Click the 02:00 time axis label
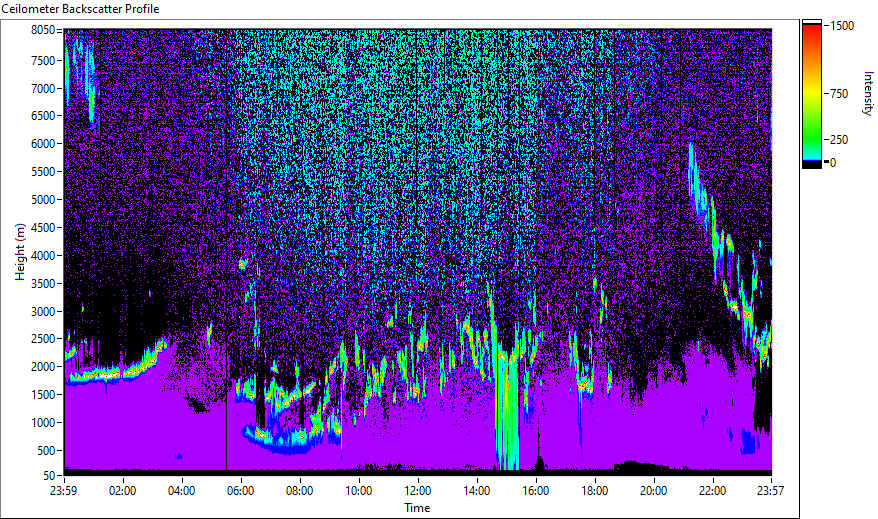The image size is (878, 519). click(x=123, y=491)
